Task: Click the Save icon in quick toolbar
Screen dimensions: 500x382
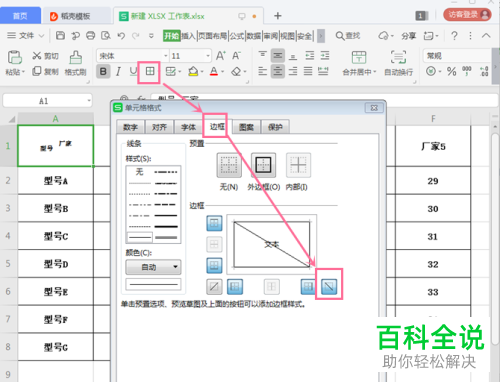Action: point(60,35)
